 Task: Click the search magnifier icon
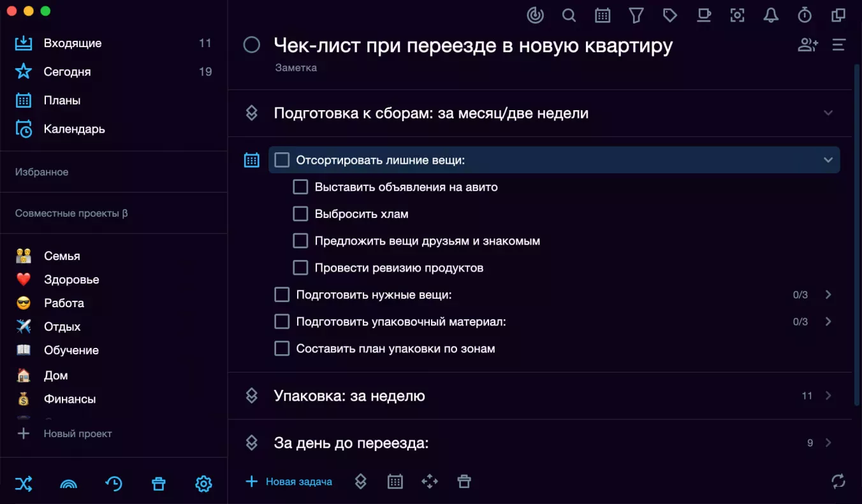click(x=569, y=15)
